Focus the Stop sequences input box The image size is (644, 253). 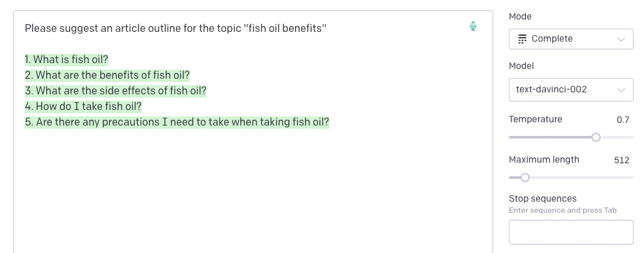[x=571, y=232]
